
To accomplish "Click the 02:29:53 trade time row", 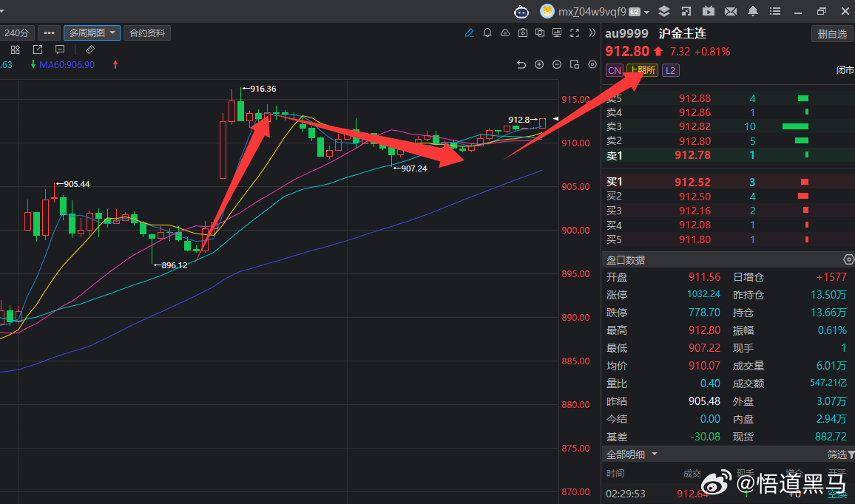I will (x=729, y=493).
